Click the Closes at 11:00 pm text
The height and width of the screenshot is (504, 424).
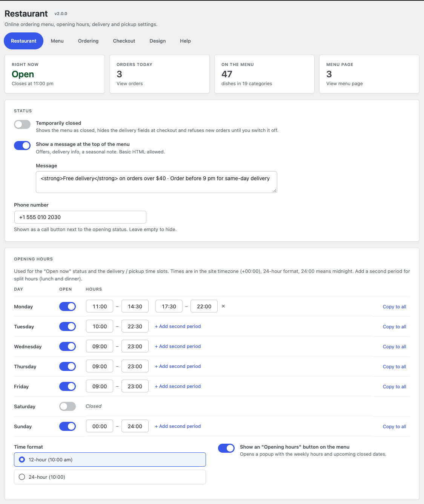click(x=32, y=84)
